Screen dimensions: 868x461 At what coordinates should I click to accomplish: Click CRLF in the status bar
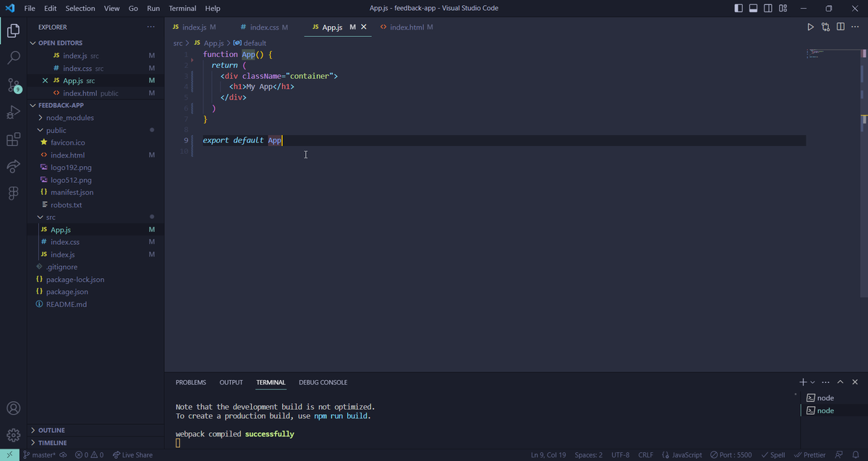pyautogui.click(x=645, y=454)
